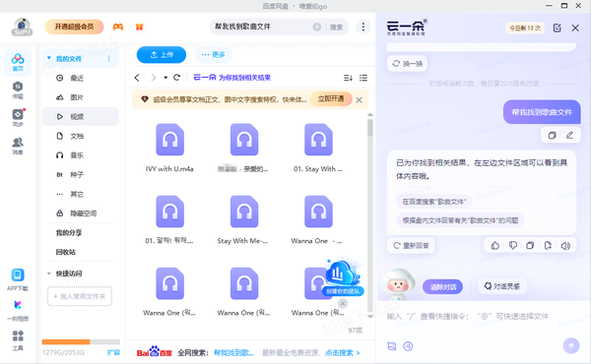The height and width of the screenshot is (364, 591).
Task: Close the floating 创建你的团队 widget
Action: pyautogui.click(x=343, y=303)
